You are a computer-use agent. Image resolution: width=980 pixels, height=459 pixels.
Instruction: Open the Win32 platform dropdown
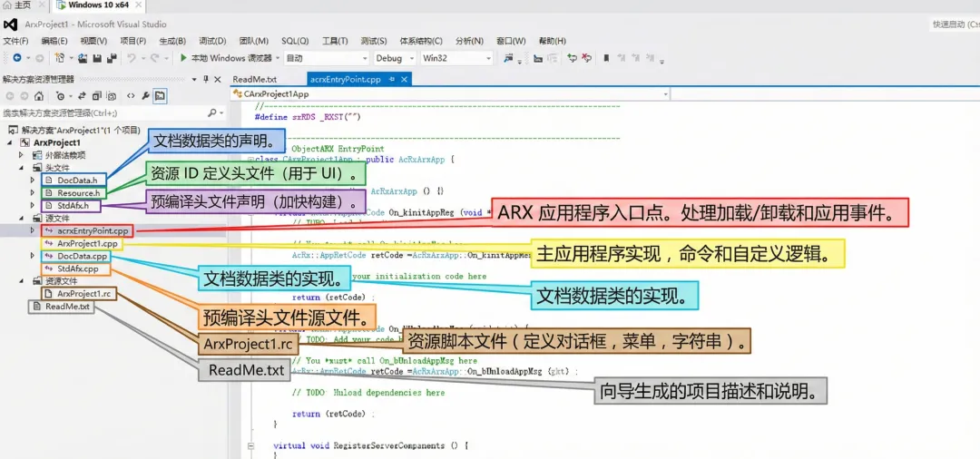click(456, 58)
